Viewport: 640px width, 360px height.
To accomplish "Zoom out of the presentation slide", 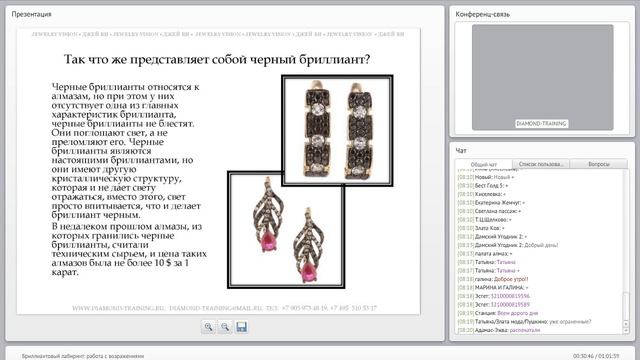I will (x=225, y=327).
